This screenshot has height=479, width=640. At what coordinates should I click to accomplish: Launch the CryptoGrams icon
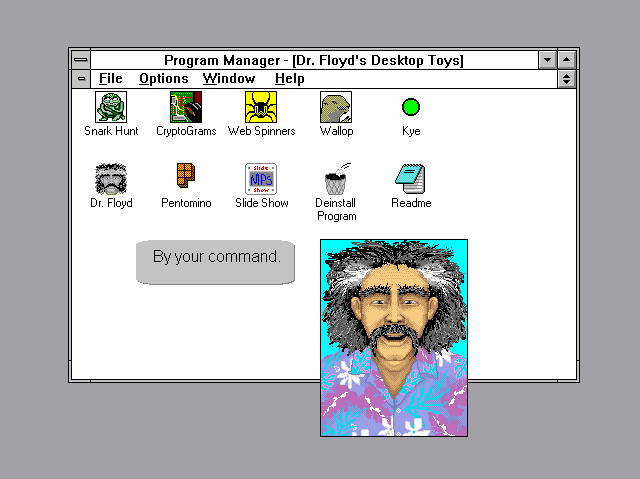tap(186, 107)
